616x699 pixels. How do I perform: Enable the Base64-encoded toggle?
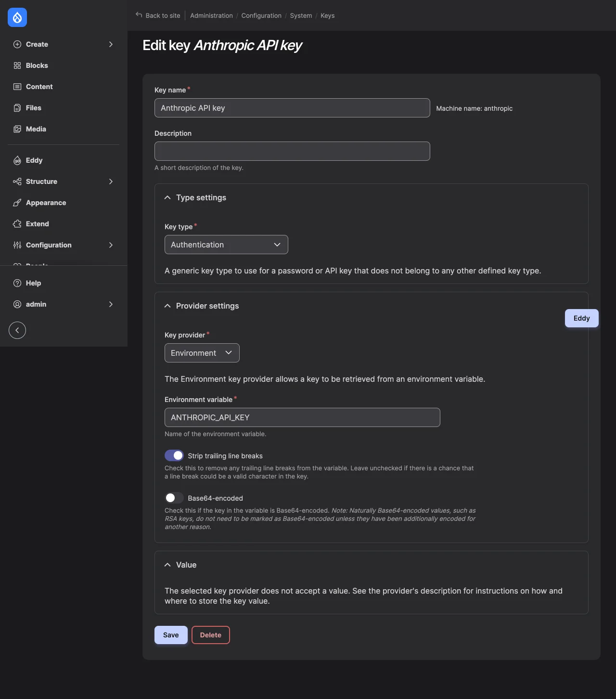point(174,498)
